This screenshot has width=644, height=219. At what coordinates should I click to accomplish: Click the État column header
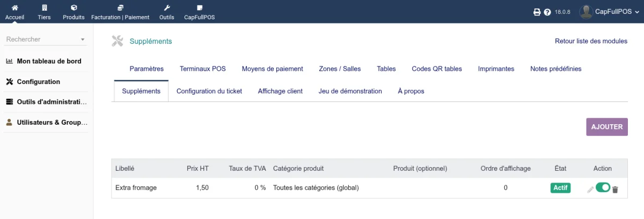pos(560,168)
